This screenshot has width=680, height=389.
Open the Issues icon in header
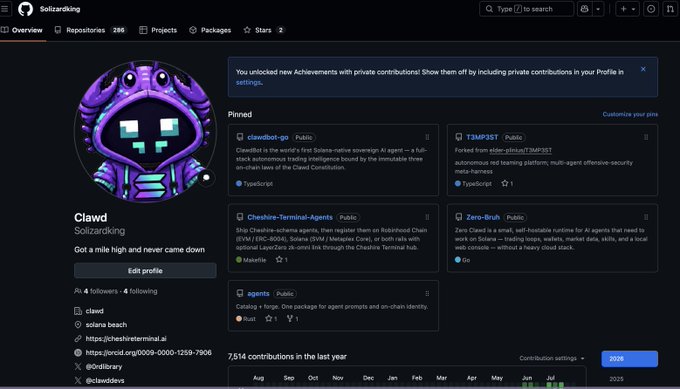(651, 9)
